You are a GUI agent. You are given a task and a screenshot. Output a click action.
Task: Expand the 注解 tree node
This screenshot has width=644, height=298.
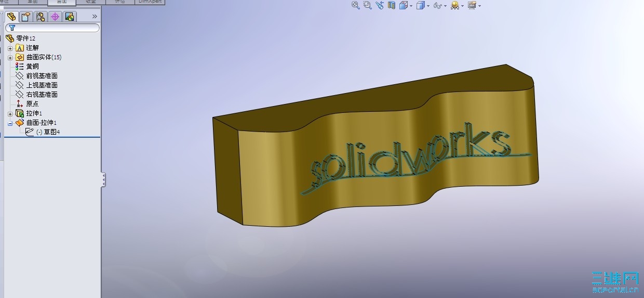tap(10, 48)
